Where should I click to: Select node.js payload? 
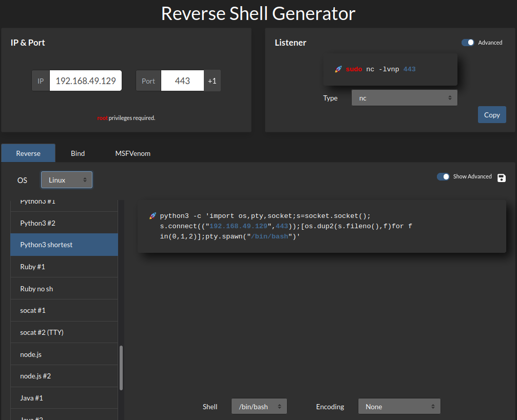pyautogui.click(x=64, y=354)
